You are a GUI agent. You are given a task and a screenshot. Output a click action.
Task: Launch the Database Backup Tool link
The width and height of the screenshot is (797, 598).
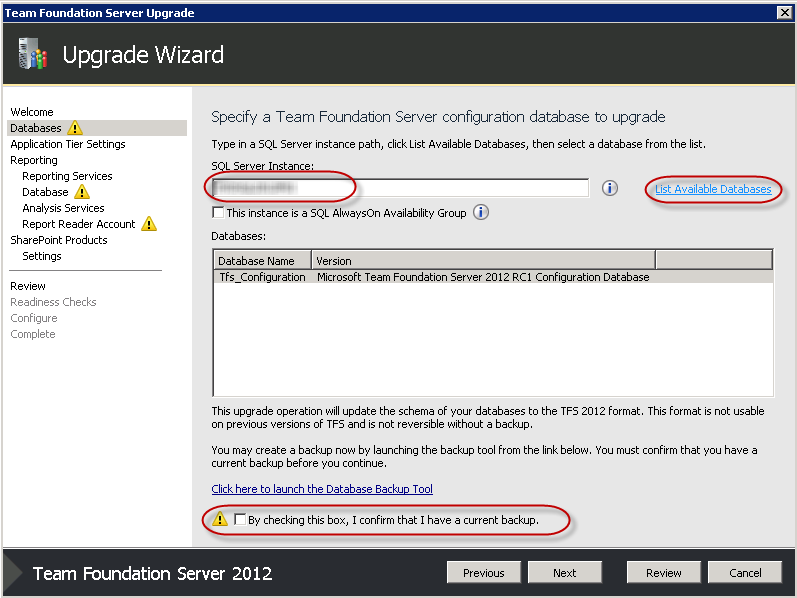tap(322, 489)
